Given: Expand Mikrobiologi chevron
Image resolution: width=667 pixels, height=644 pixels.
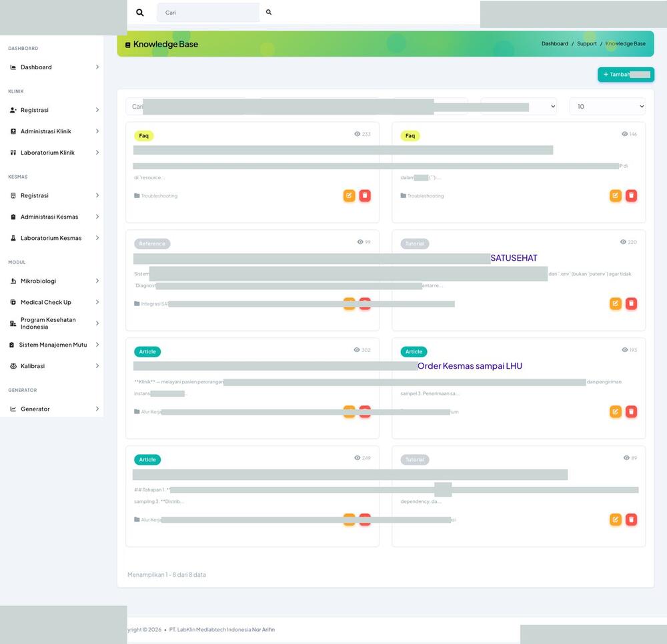Looking at the screenshot, I should (x=97, y=281).
